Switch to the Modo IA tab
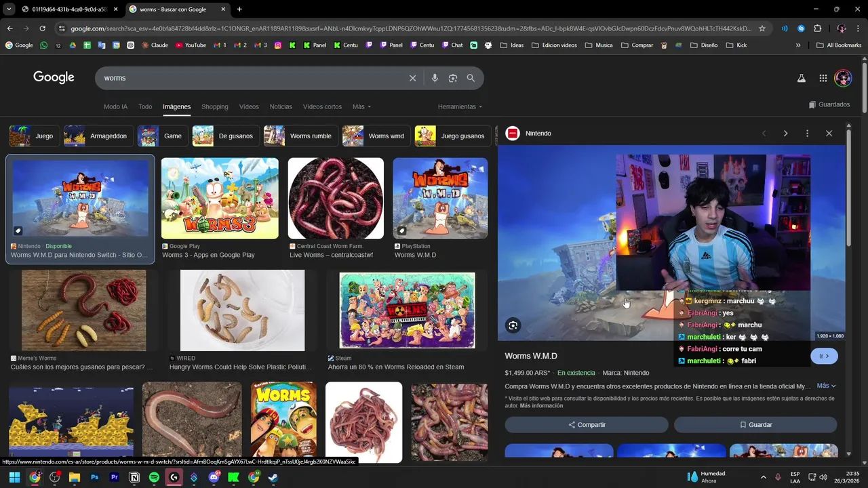This screenshot has width=868, height=488. [x=115, y=106]
